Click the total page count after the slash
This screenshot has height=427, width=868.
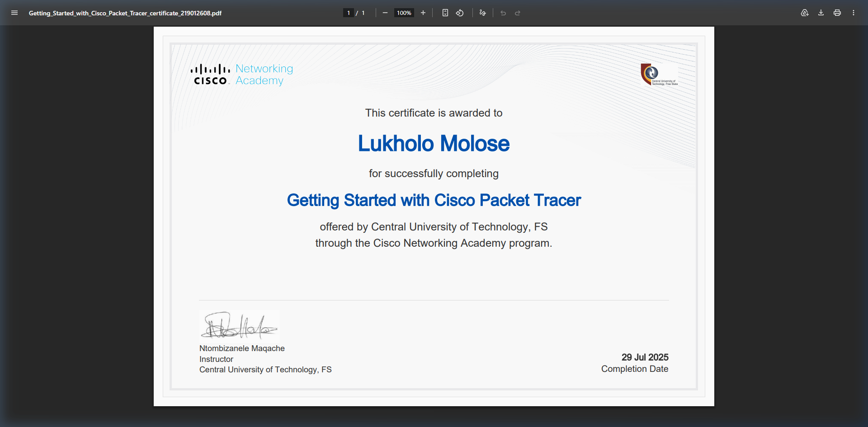(363, 13)
